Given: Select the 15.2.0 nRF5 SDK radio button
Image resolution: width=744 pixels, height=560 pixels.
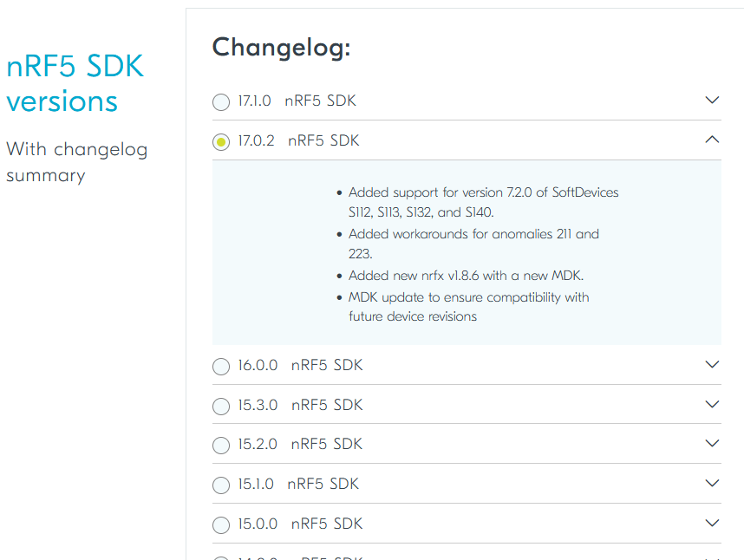Looking at the screenshot, I should click(221, 446).
